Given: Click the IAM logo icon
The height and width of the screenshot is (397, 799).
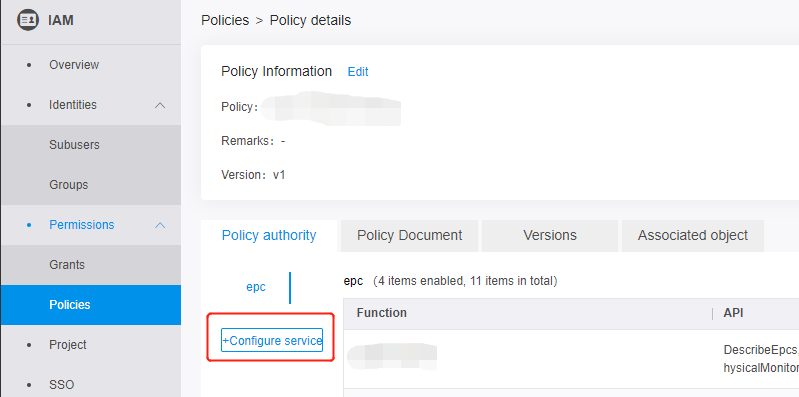Looking at the screenshot, I should pyautogui.click(x=28, y=20).
